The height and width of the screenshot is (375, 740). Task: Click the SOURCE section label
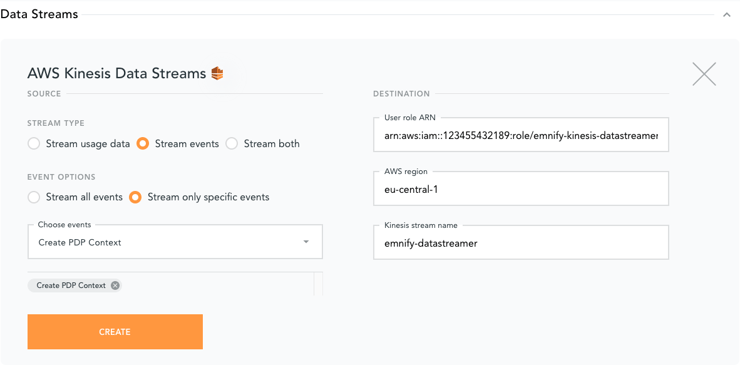point(44,94)
